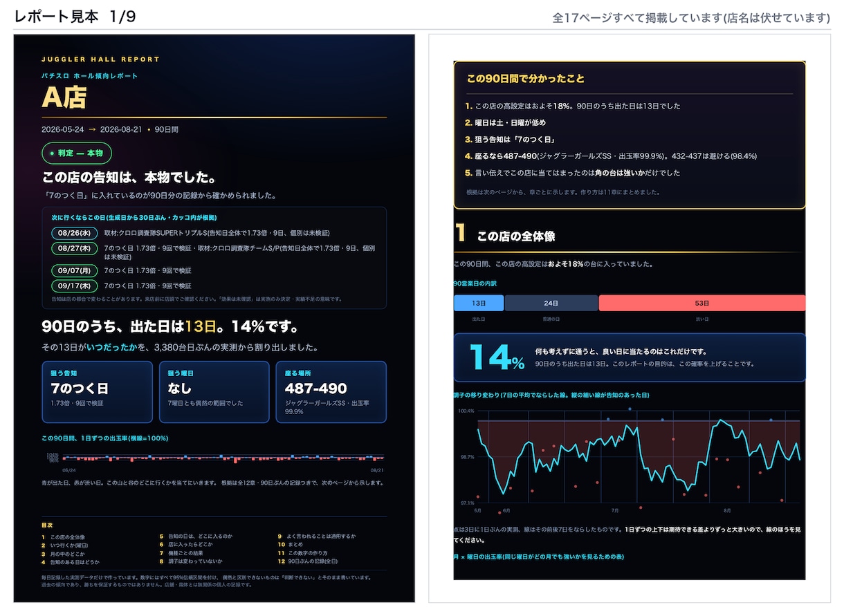This screenshot has height=616, width=844.
Task: Click the headline 'この店の告知は、本物でした。'
Action: tap(129, 178)
